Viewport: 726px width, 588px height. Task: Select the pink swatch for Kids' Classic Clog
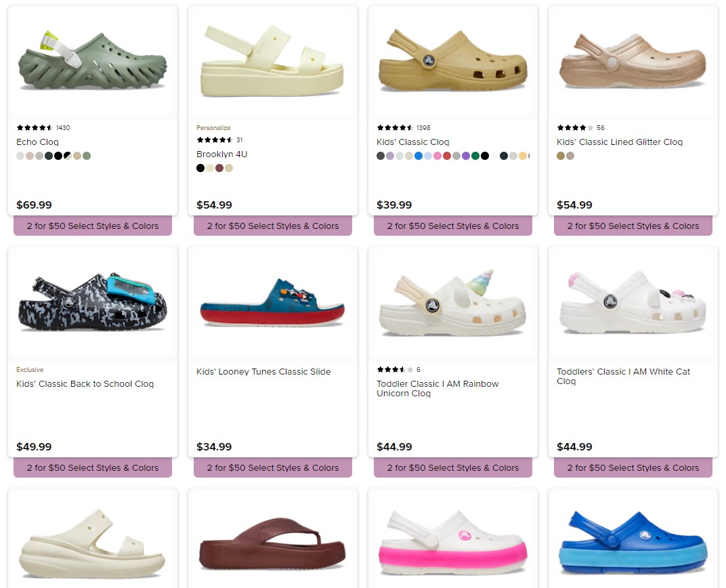click(x=437, y=156)
